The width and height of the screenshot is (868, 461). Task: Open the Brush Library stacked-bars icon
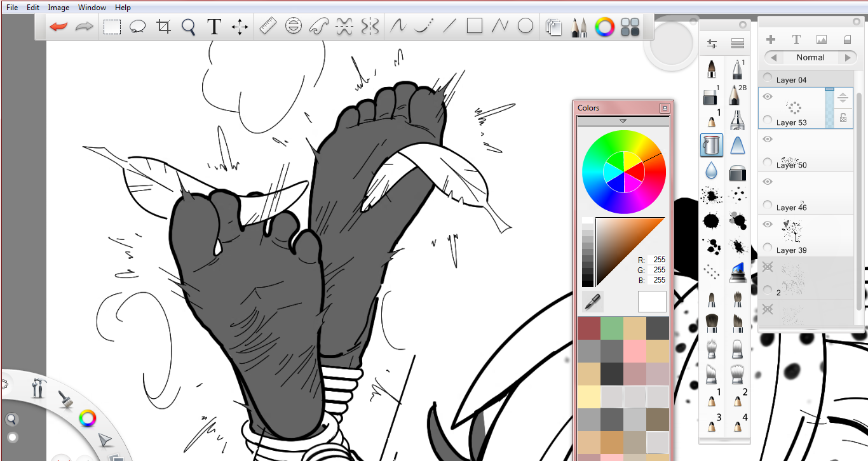[x=737, y=44]
